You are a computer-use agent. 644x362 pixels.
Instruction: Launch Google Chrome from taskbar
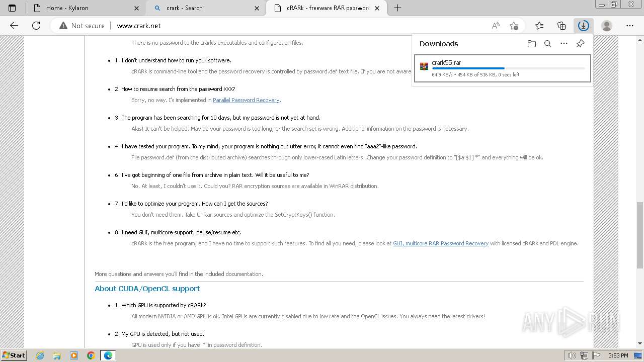click(91, 355)
